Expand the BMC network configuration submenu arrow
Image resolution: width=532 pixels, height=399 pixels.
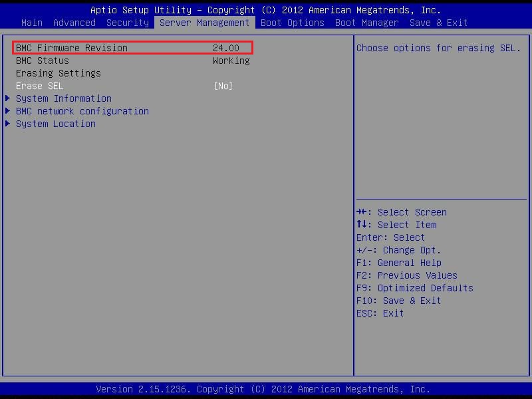pos(9,110)
